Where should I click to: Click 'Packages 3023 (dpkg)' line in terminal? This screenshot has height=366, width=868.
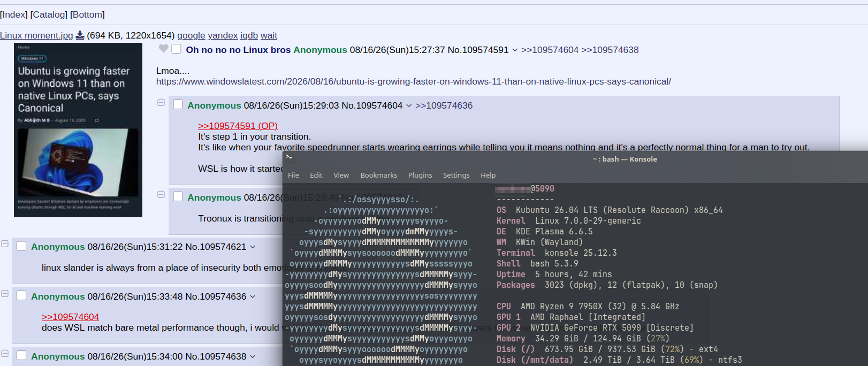(607, 285)
